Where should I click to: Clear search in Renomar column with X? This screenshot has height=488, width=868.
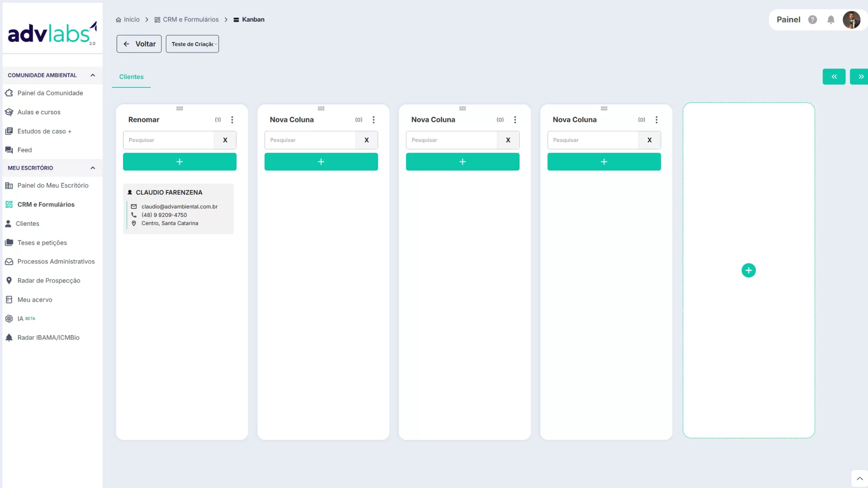click(225, 140)
